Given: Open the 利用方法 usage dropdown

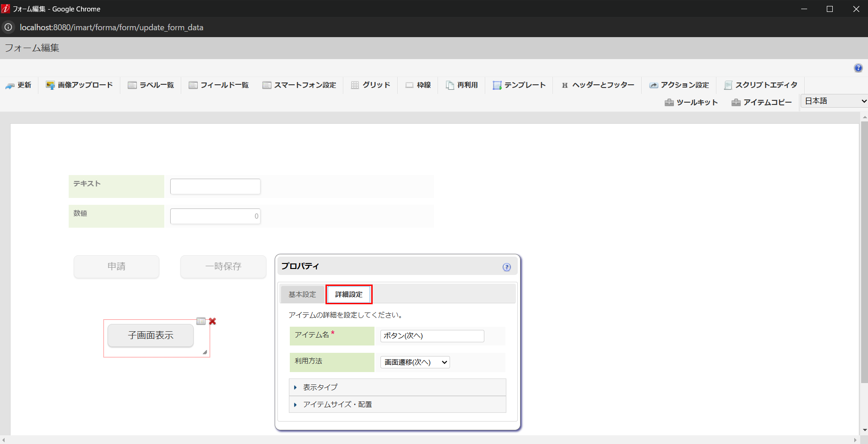Looking at the screenshot, I should pyautogui.click(x=414, y=362).
